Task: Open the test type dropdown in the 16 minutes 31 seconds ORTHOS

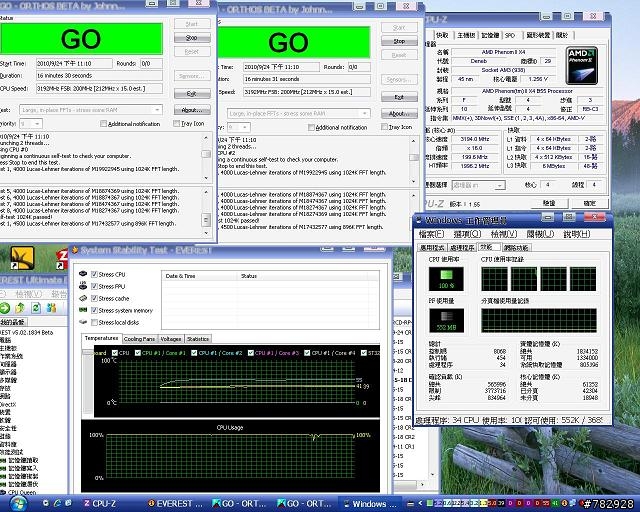Action: (x=298, y=114)
